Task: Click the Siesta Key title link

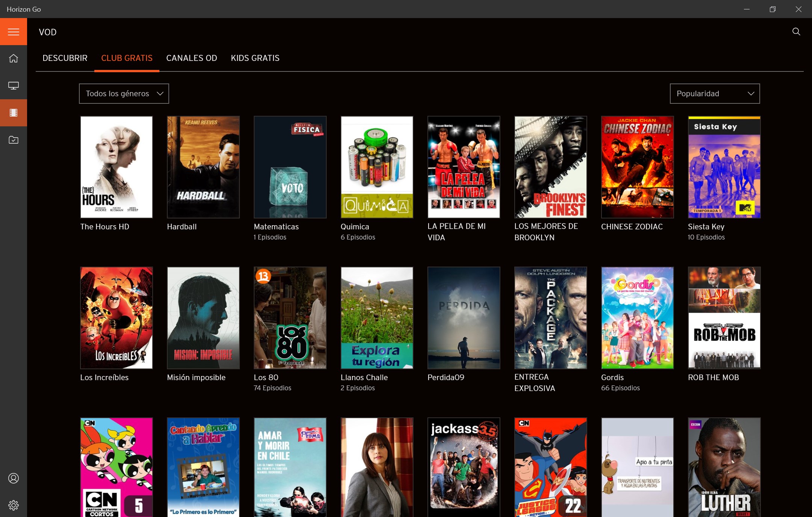Action: 706,227
